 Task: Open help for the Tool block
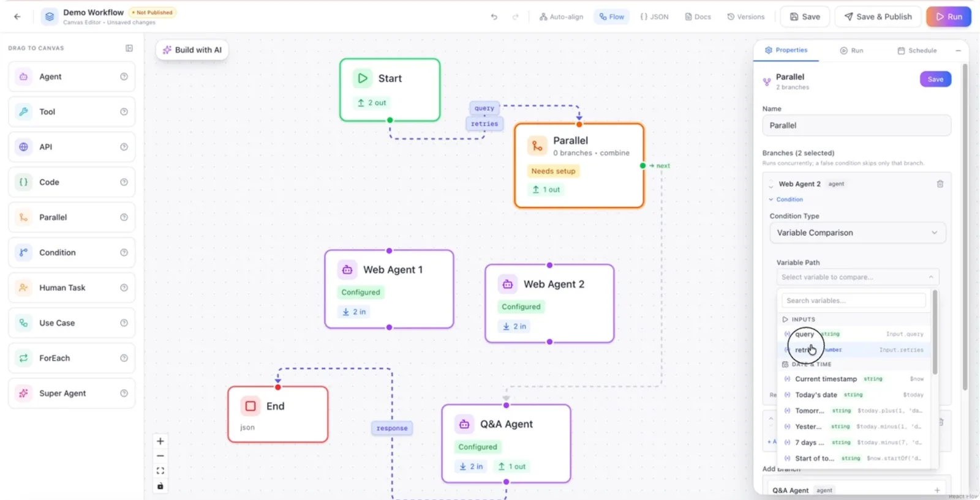coord(124,111)
